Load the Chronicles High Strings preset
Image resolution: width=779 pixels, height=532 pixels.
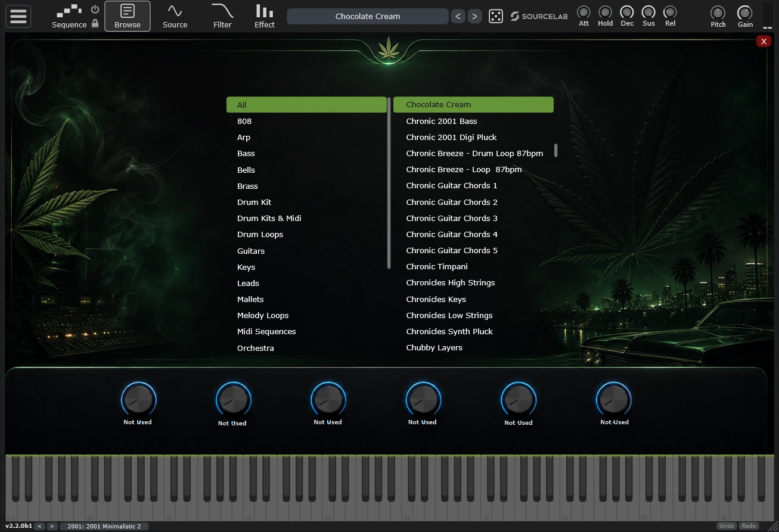pyautogui.click(x=473, y=282)
